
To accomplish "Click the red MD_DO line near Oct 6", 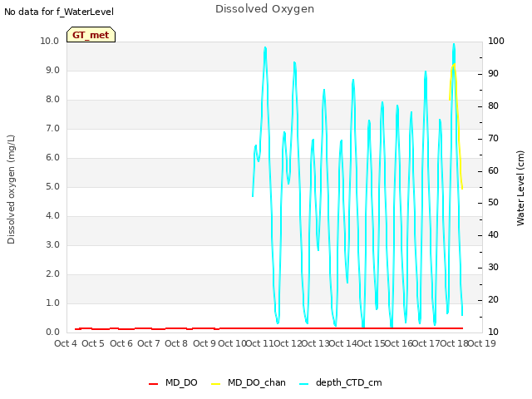I will point(121,329).
